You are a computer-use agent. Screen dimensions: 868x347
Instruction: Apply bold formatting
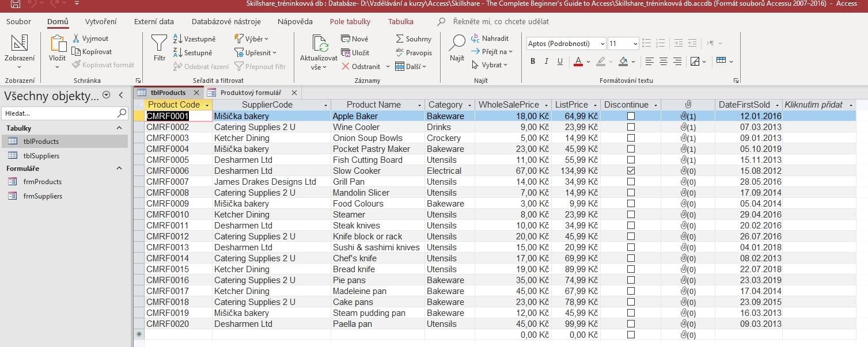533,61
